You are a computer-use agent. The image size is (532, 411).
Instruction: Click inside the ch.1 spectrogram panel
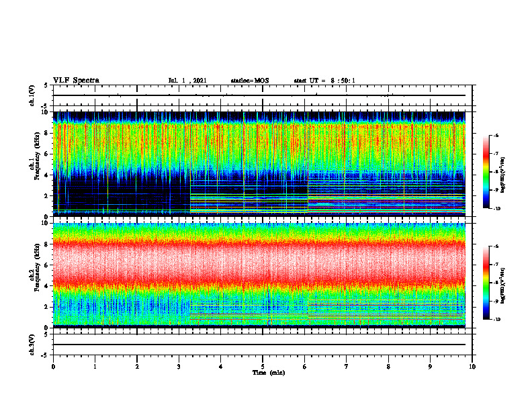(x=259, y=164)
